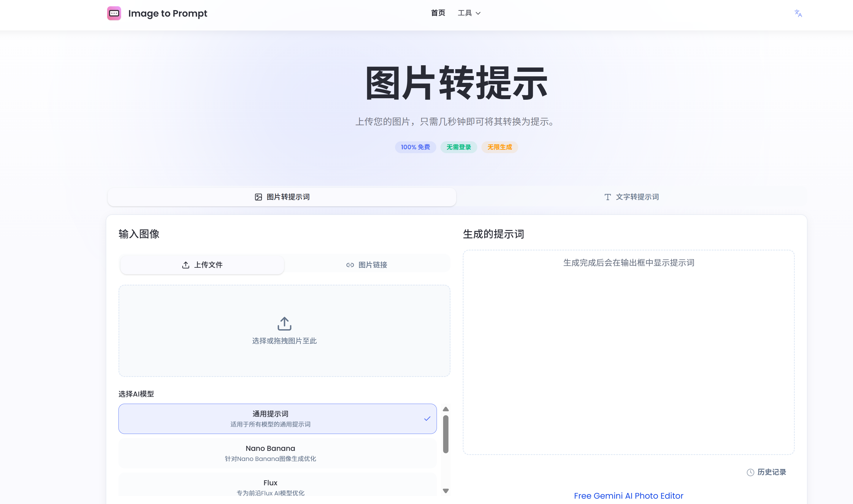Go to 首页 in navigation bar
The height and width of the screenshot is (504, 853).
[x=438, y=13]
